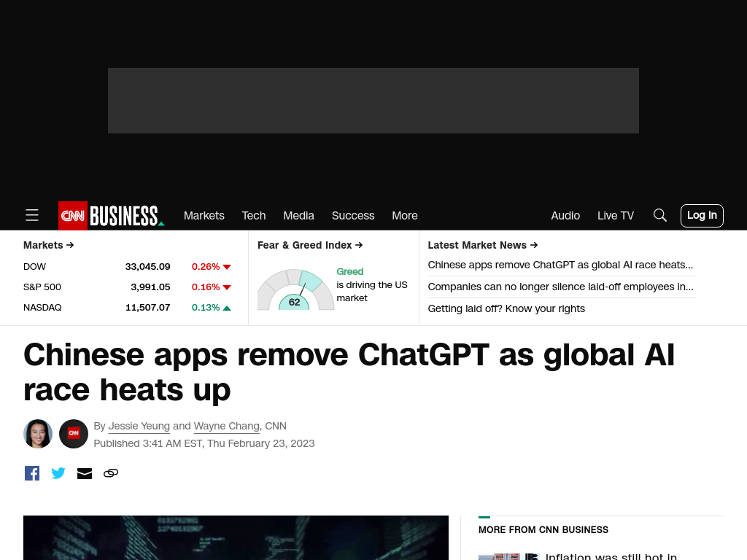The image size is (747, 560).
Task: Expand the More menu
Action: (404, 216)
